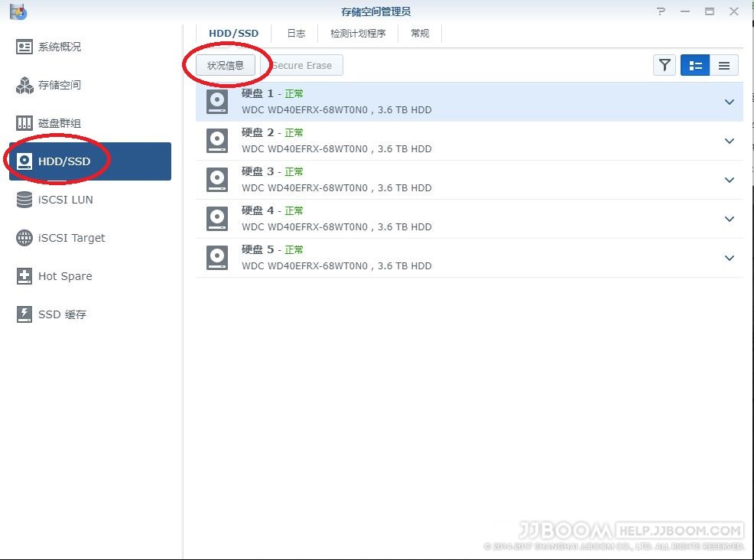Screen dimensions: 754x560
Task: Expand details for 硬盘 1
Action: [x=730, y=102]
